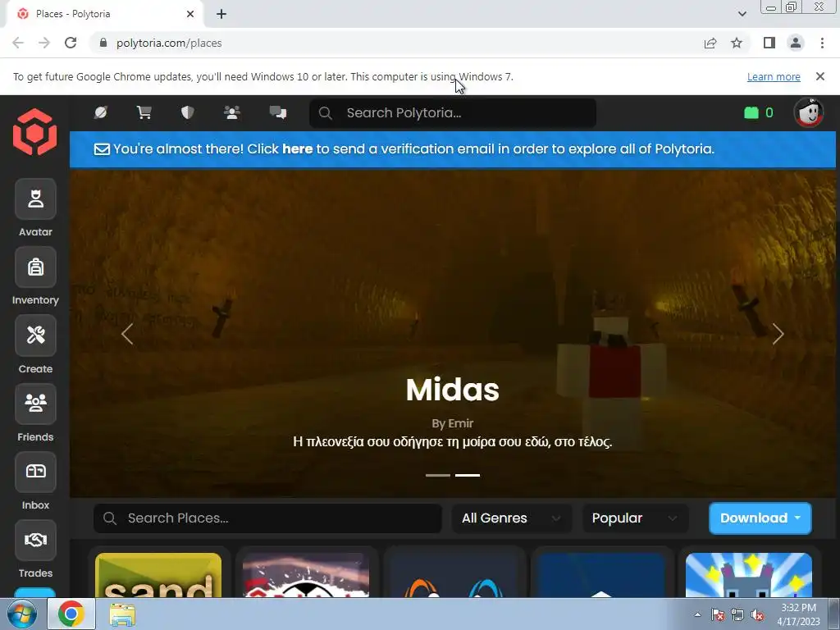Click the 'By Emir' creator text
840x630 pixels.
(453, 423)
